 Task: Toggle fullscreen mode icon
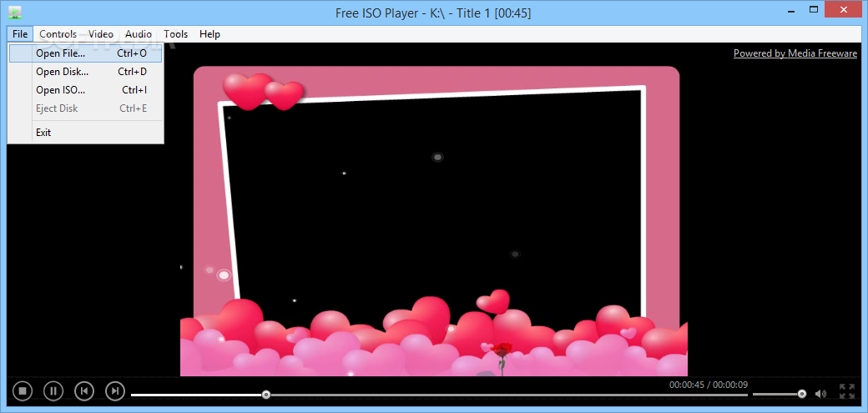coord(847,391)
